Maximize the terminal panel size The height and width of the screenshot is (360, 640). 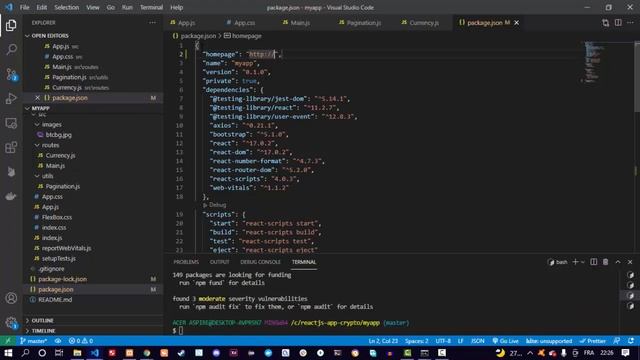coord(618,262)
